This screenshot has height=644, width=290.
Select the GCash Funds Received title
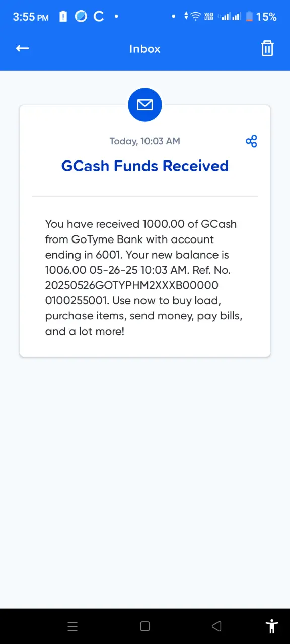(x=145, y=166)
